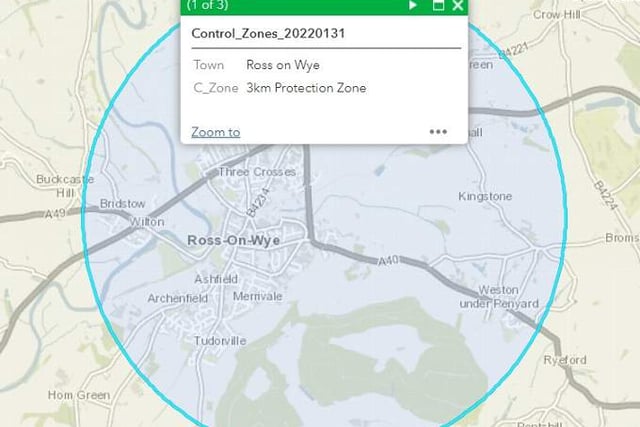Viewport: 640px width, 427px height.
Task: Click the 3km Protection Zone value
Action: point(306,88)
